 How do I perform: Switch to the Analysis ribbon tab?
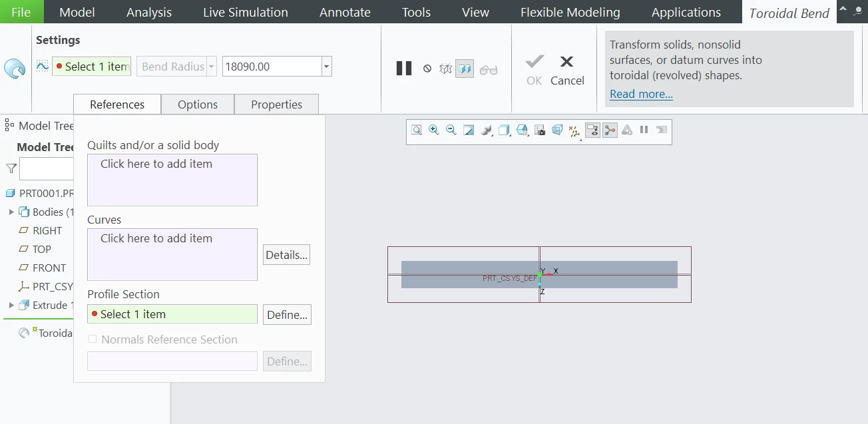click(x=149, y=12)
